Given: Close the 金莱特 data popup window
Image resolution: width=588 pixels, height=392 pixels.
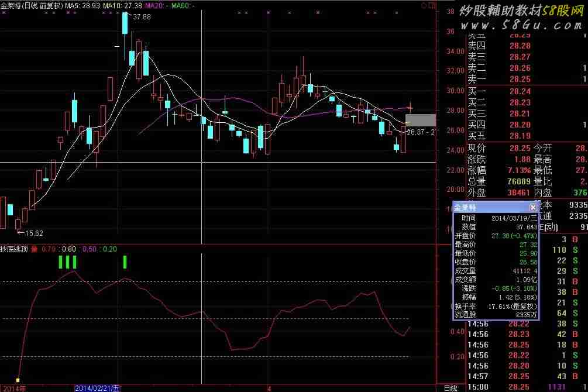Looking at the screenshot, I should [x=533, y=208].
